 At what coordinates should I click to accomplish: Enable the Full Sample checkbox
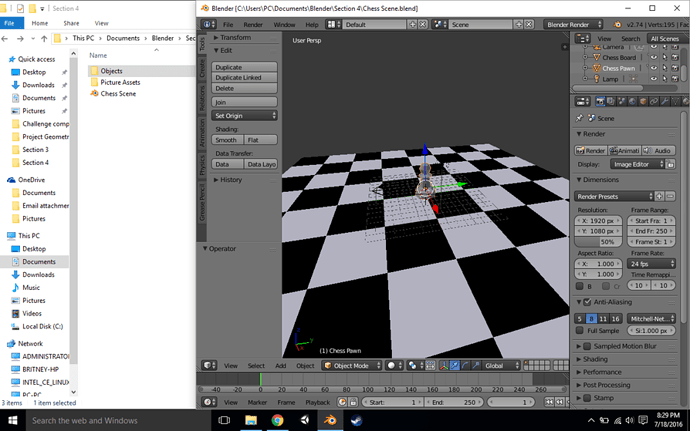580,330
